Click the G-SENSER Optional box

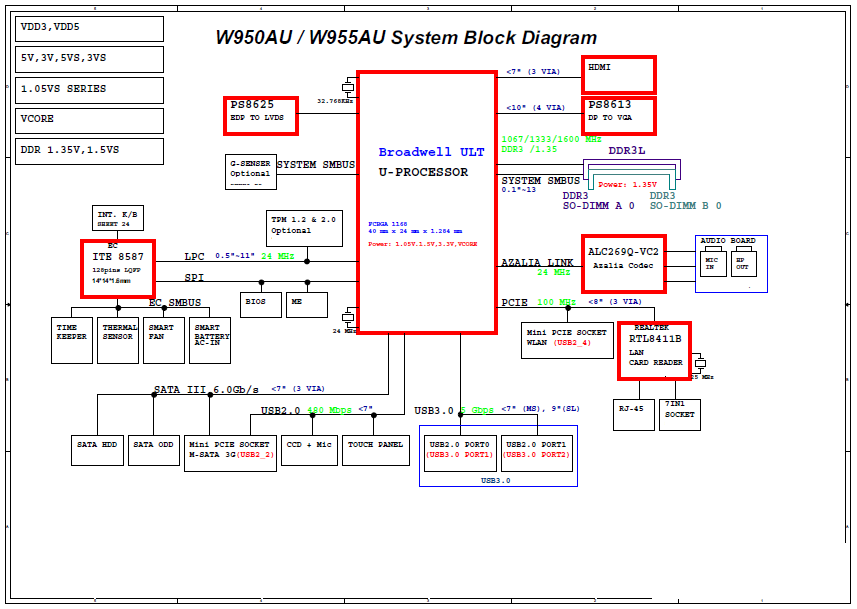click(251, 172)
